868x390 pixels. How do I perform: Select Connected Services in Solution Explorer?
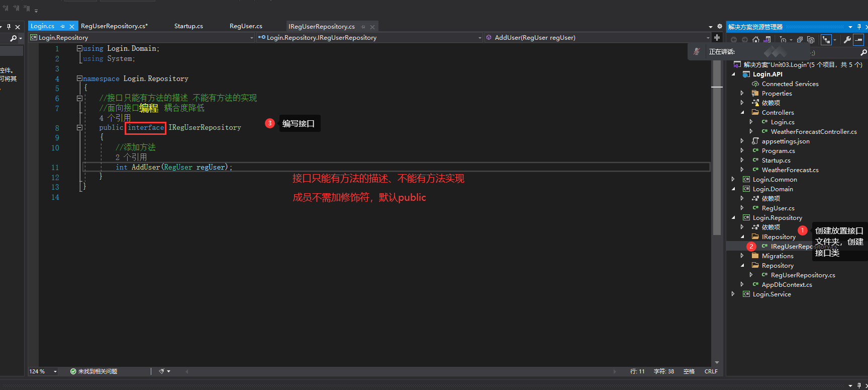click(x=790, y=84)
